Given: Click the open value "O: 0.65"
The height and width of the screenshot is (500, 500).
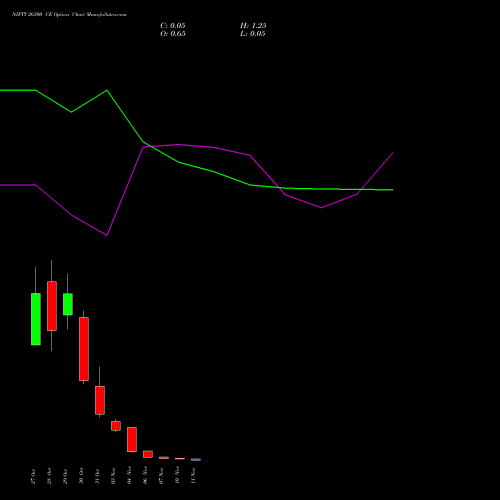Looking at the screenshot, I should pyautogui.click(x=173, y=34).
